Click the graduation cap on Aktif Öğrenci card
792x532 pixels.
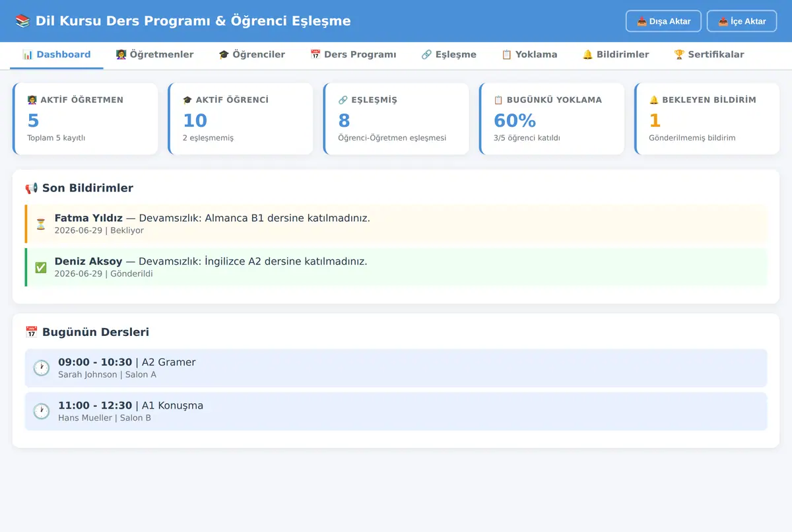pos(187,100)
